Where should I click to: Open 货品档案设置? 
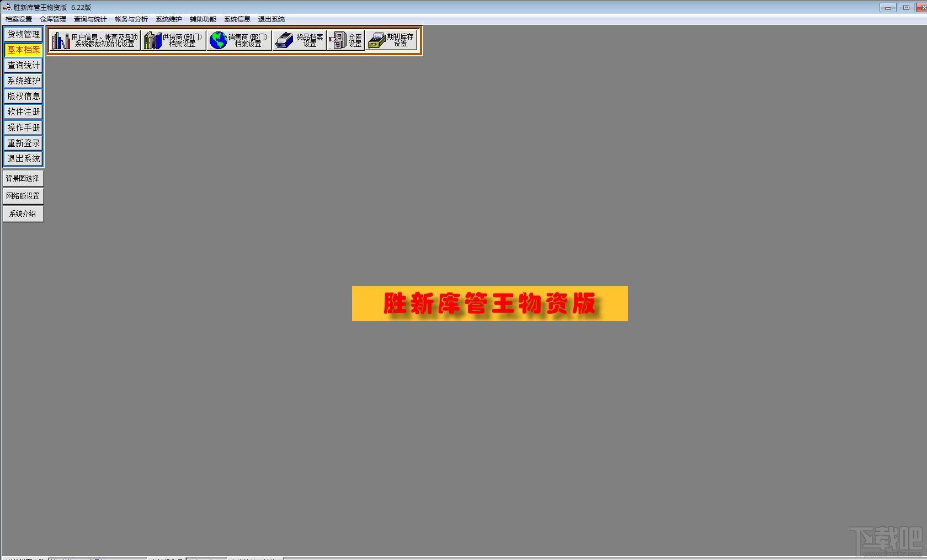click(x=299, y=40)
